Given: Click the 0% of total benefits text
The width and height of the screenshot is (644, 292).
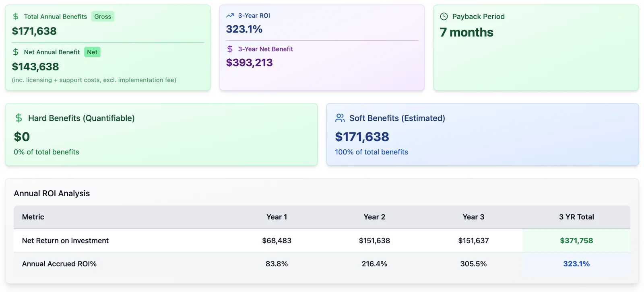Looking at the screenshot, I should 46,152.
